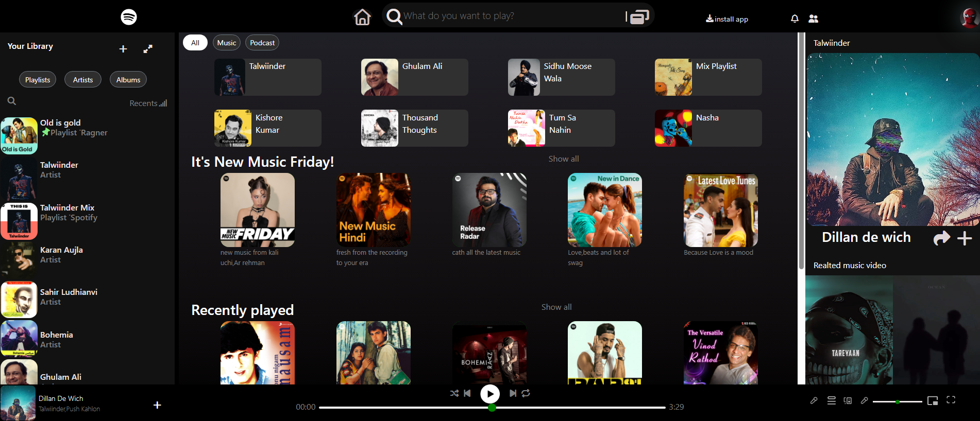This screenshot has height=421, width=980.
Task: Skip to the next track
Action: click(513, 393)
